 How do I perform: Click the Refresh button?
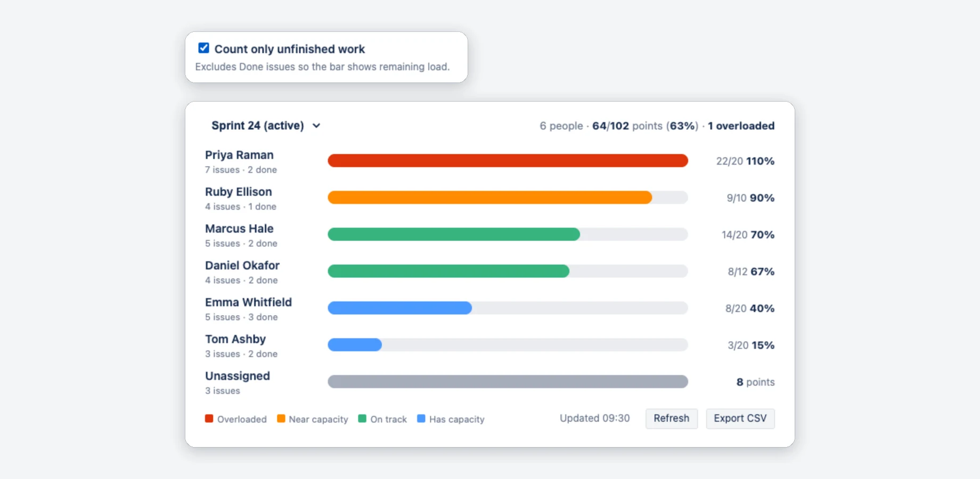click(671, 418)
